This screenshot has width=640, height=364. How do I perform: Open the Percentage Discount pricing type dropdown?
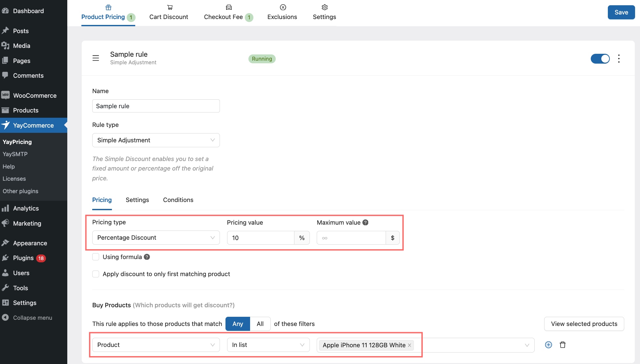pyautogui.click(x=156, y=238)
